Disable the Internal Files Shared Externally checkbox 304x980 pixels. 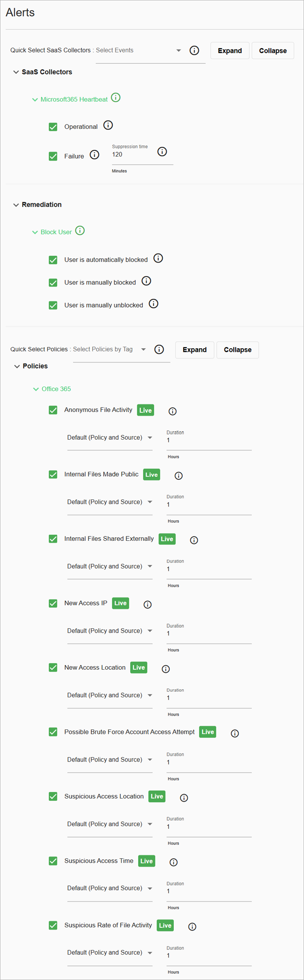(x=53, y=539)
